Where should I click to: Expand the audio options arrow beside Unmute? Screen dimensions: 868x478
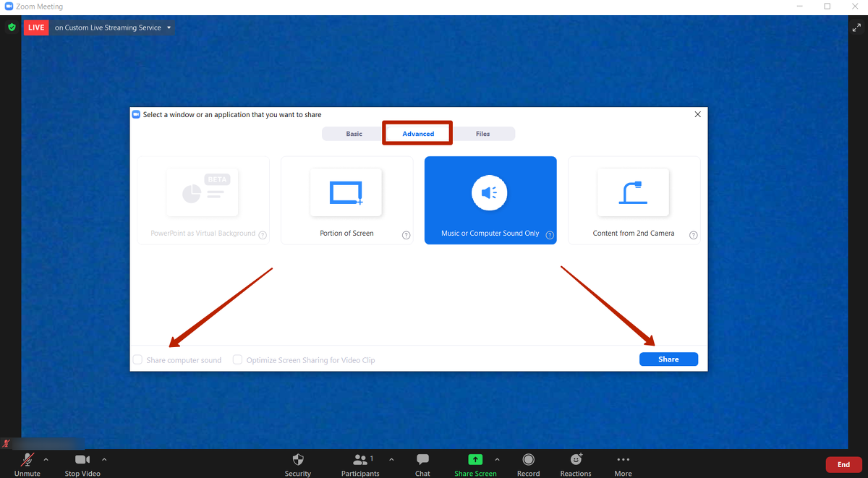tap(46, 459)
